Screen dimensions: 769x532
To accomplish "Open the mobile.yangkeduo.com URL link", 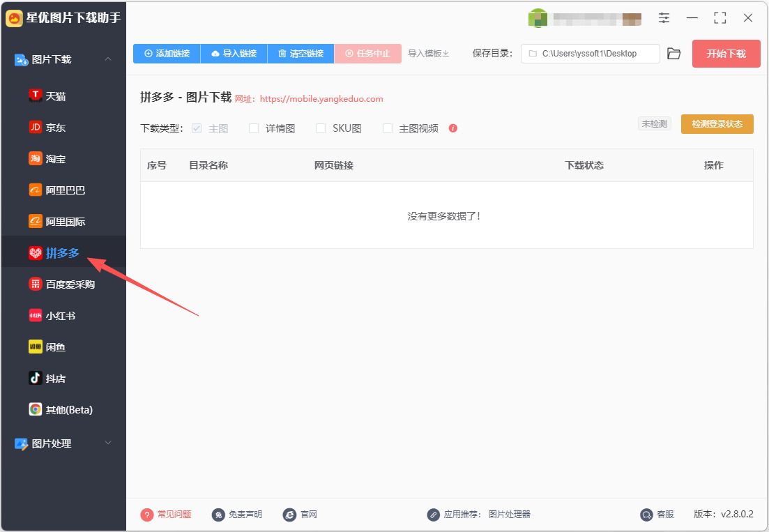I will [x=321, y=98].
